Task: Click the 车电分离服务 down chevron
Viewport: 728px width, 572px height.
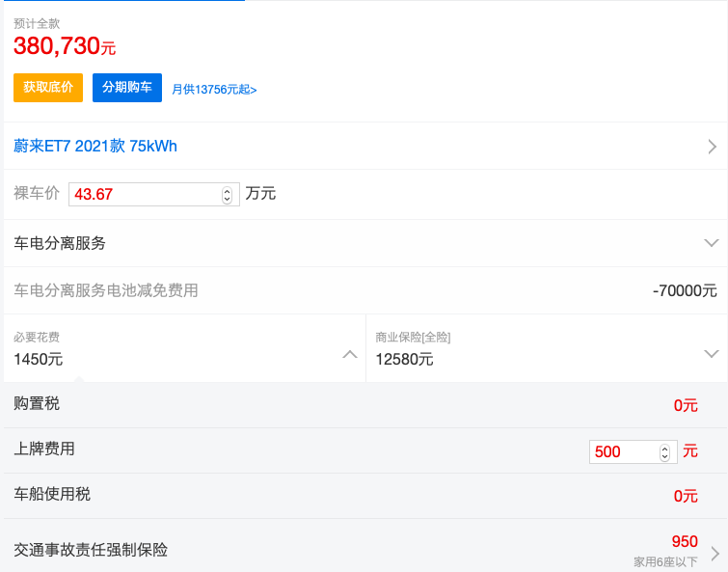Action: click(712, 243)
